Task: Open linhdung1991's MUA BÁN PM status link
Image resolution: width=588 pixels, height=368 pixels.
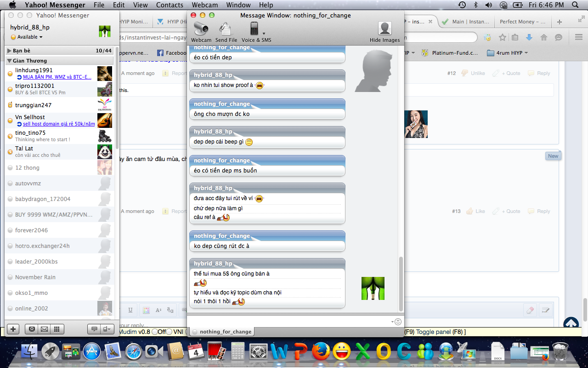Action: click(x=57, y=77)
